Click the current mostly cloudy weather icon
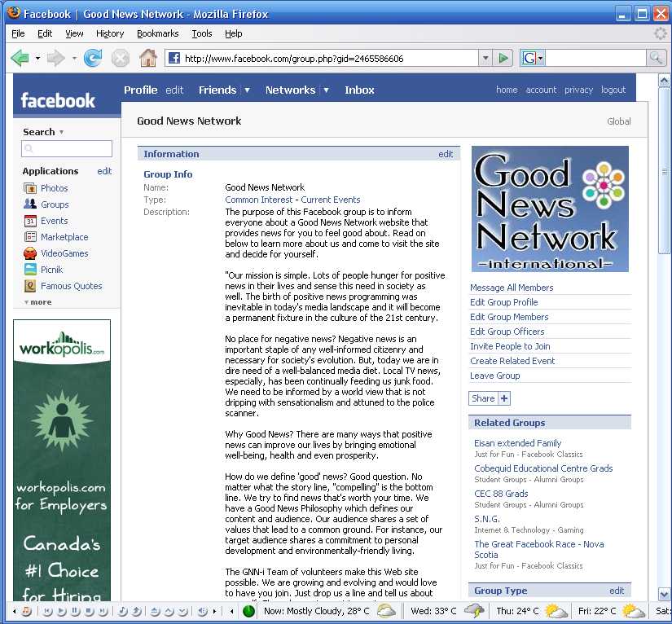The height and width of the screenshot is (624, 672). 386,610
